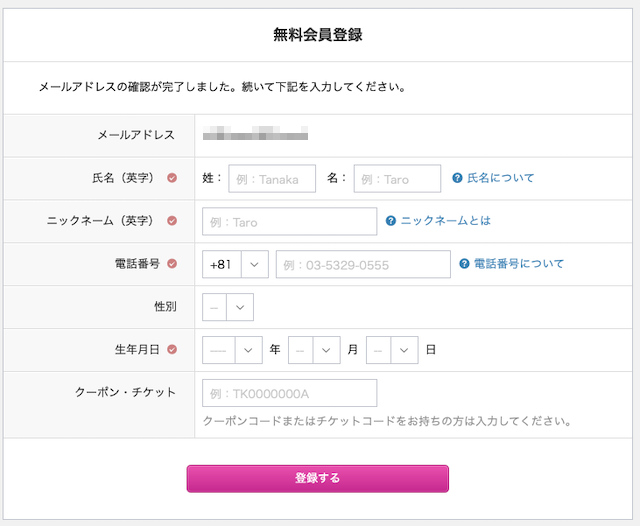Focus the 名 field with Taro placeholder

point(397,178)
